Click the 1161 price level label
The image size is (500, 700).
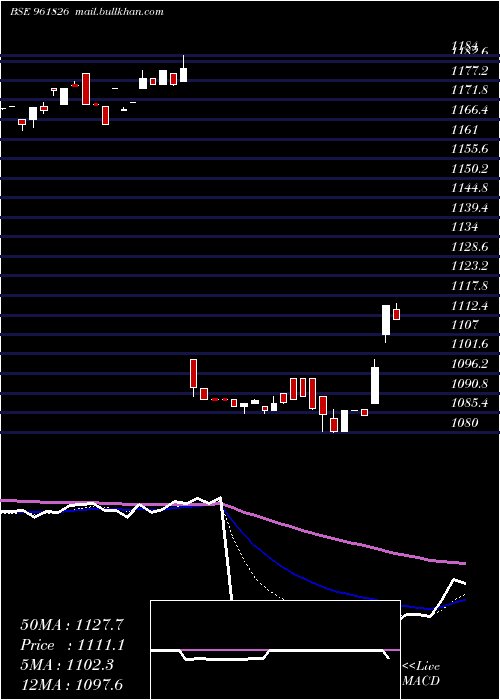click(x=464, y=129)
